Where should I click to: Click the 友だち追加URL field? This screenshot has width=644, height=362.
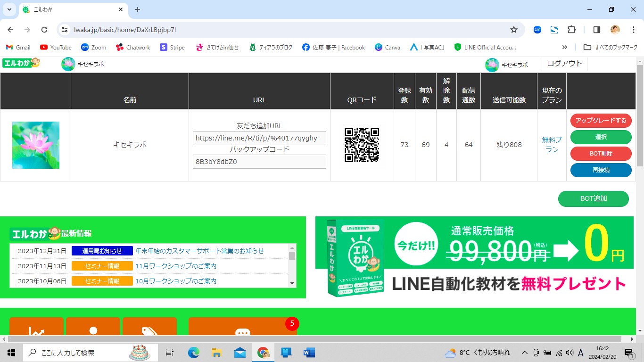259,138
